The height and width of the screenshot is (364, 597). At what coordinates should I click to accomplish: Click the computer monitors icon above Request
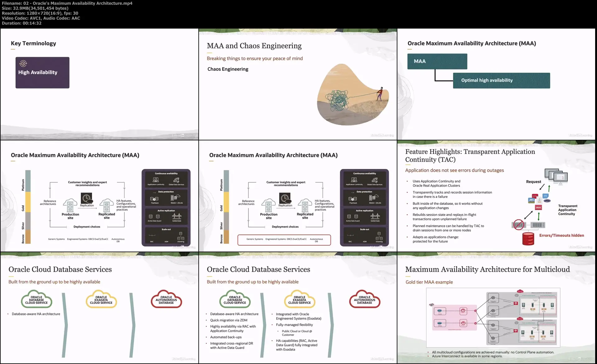pos(556,176)
